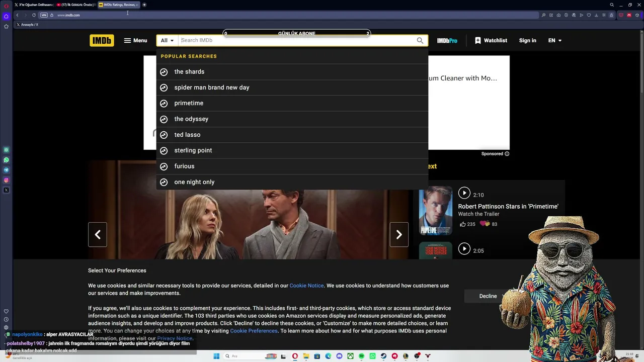Open the IMDb Menu
This screenshot has width=644, height=362.
click(135, 40)
